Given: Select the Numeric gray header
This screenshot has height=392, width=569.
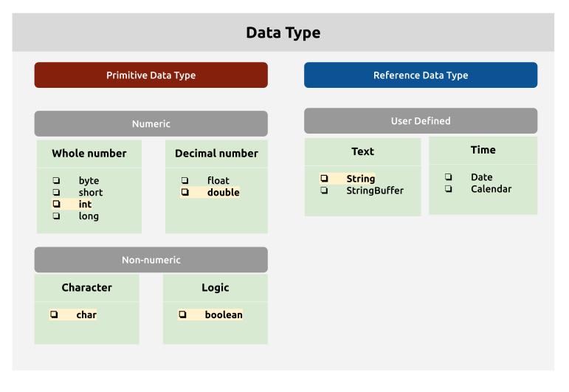Looking at the screenshot, I should [151, 124].
